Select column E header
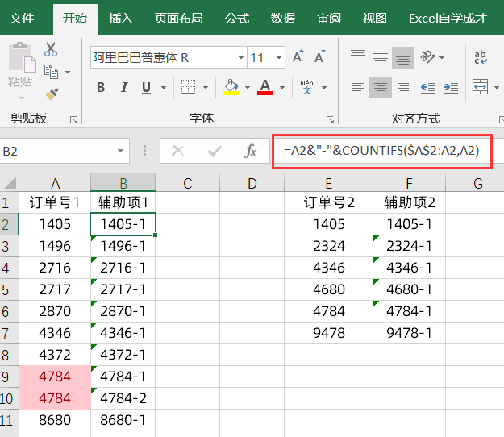 (x=328, y=184)
